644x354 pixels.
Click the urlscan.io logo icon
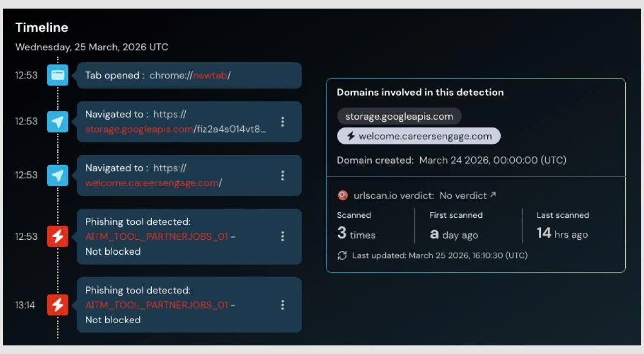click(342, 196)
